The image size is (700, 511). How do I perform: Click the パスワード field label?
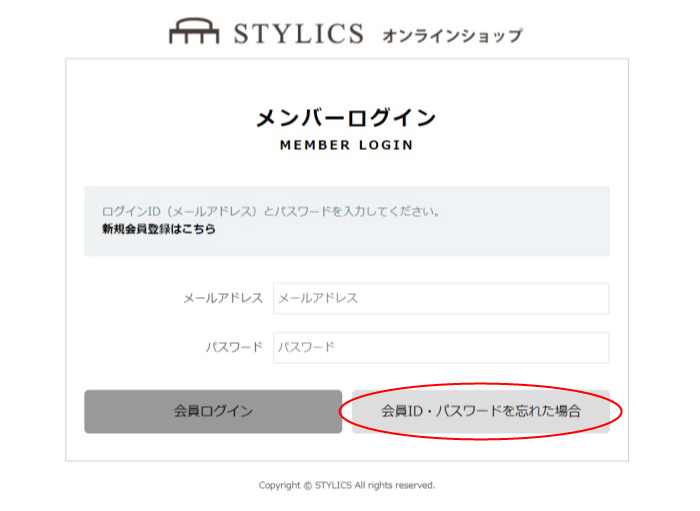click(x=234, y=347)
